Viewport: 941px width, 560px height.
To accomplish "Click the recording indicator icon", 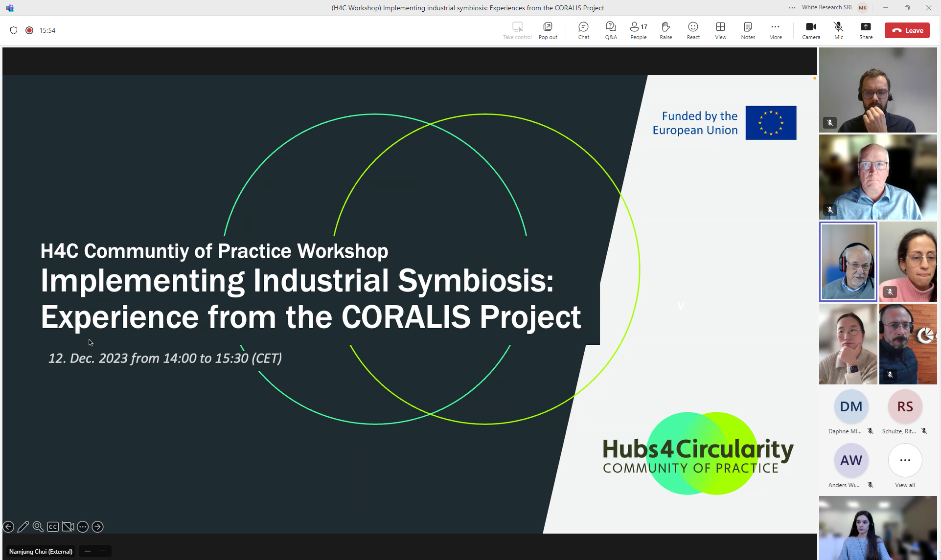I will (x=29, y=30).
